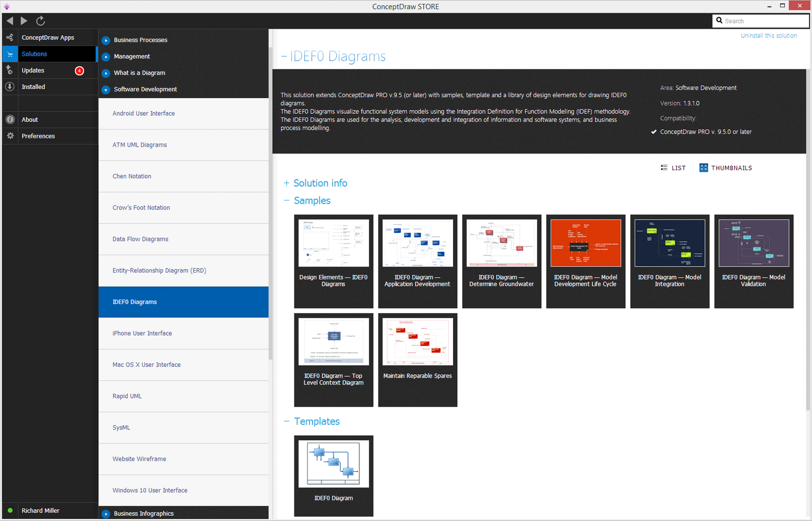Image resolution: width=812 pixels, height=521 pixels.
Task: Click Uninstall this solution link
Action: pos(769,36)
